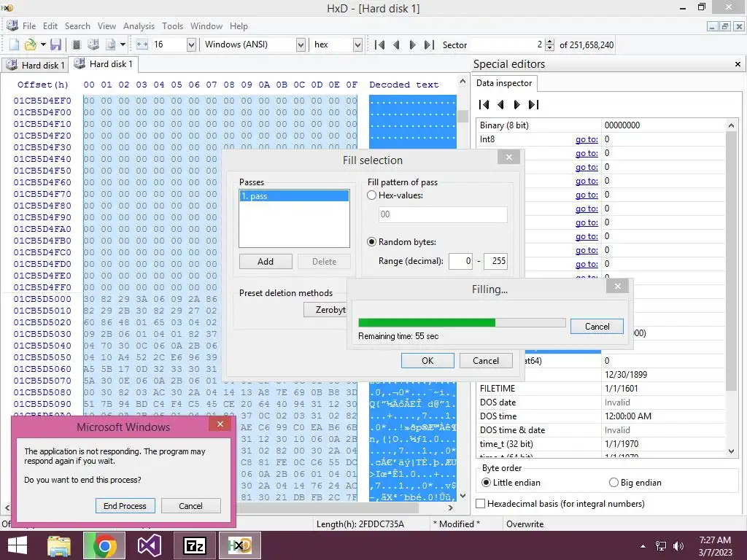Increase sector number with stepper arrow
Image resolution: width=747 pixels, height=560 pixels.
click(x=550, y=42)
